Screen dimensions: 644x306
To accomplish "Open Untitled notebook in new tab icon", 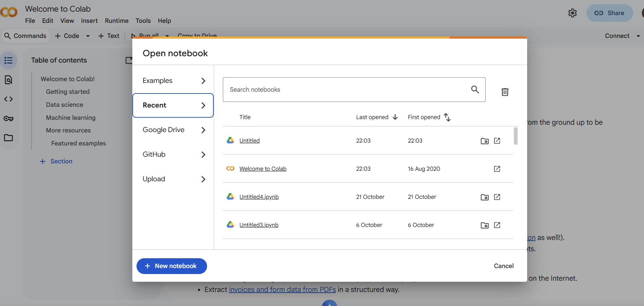I will pyautogui.click(x=497, y=141).
